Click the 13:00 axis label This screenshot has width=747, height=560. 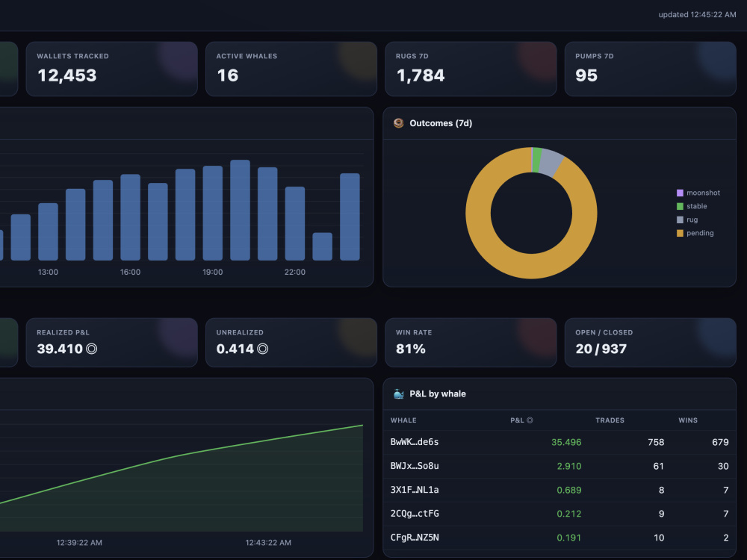(48, 272)
